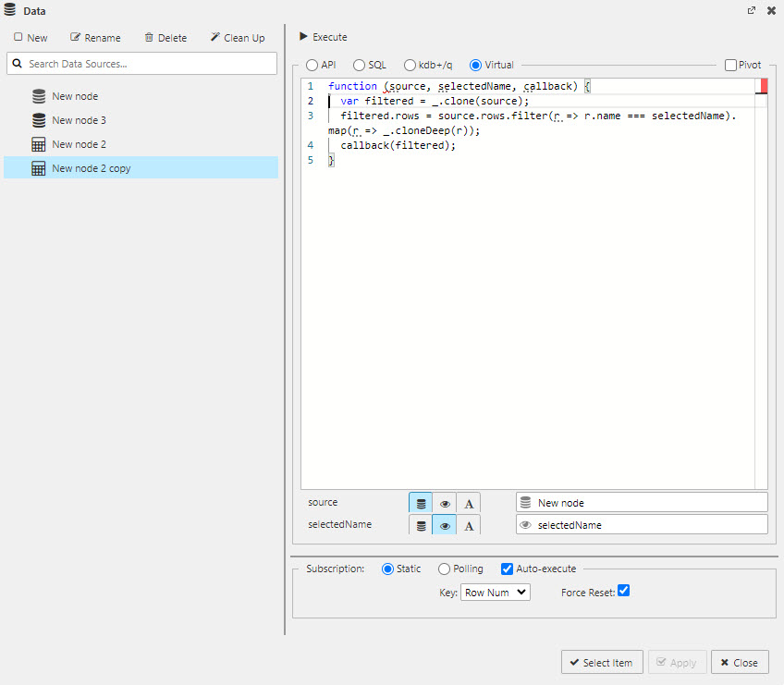Screen dimensions: 784x685
Task: Click the Data database icon in title
Action: [x=10, y=10]
